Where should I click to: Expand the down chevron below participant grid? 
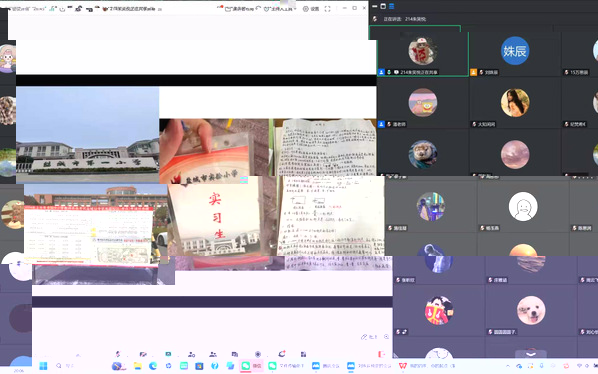(x=531, y=354)
